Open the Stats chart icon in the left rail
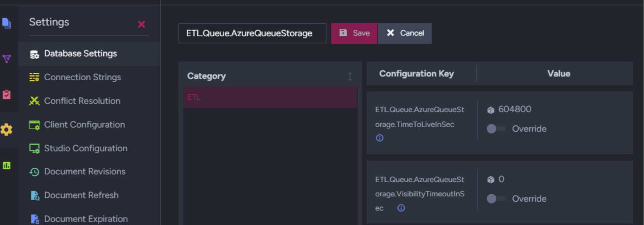This screenshot has width=644, height=225. click(x=6, y=165)
